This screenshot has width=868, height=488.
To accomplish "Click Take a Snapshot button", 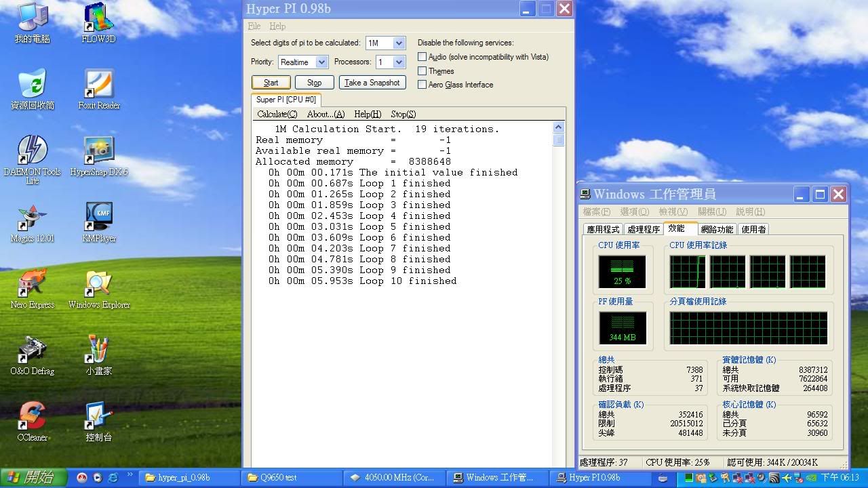I will (372, 83).
